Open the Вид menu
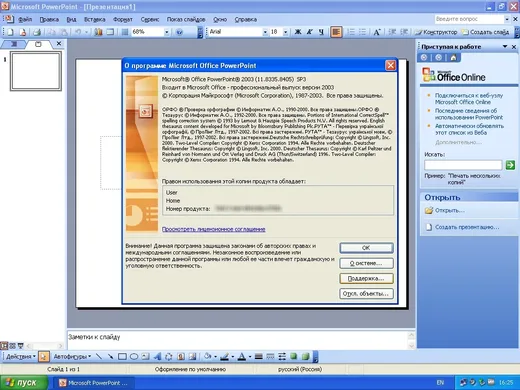The image size is (520, 390). pos(71,19)
